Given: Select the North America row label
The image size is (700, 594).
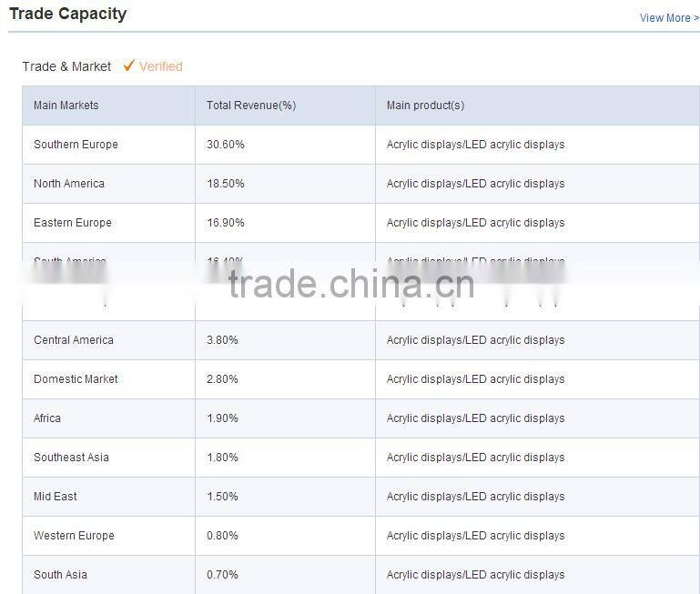Looking at the screenshot, I should [x=69, y=184].
